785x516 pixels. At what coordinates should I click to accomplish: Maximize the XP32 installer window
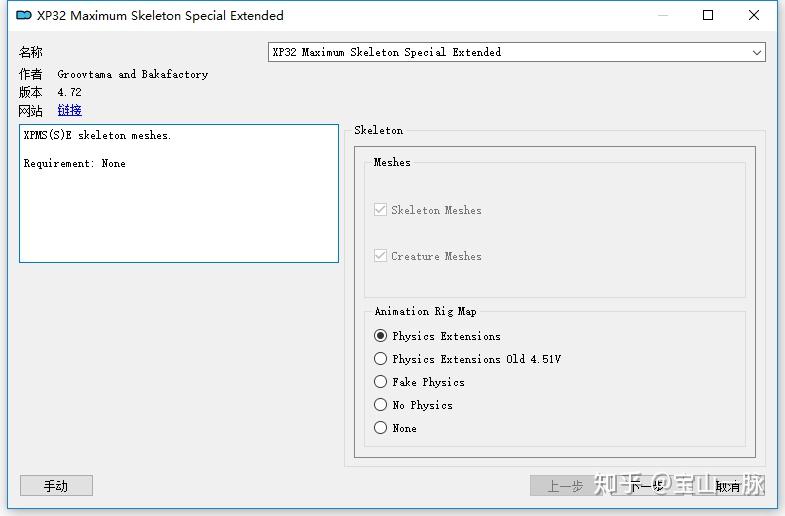pos(708,16)
